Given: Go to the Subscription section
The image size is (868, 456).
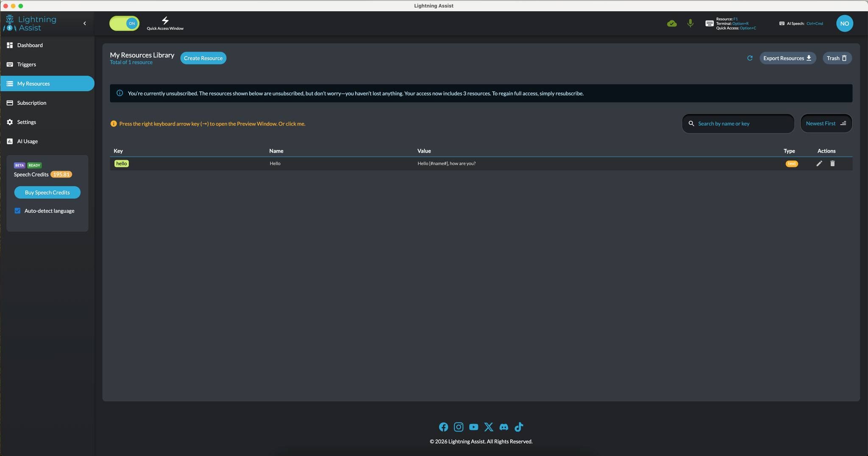Looking at the screenshot, I should pyautogui.click(x=32, y=103).
